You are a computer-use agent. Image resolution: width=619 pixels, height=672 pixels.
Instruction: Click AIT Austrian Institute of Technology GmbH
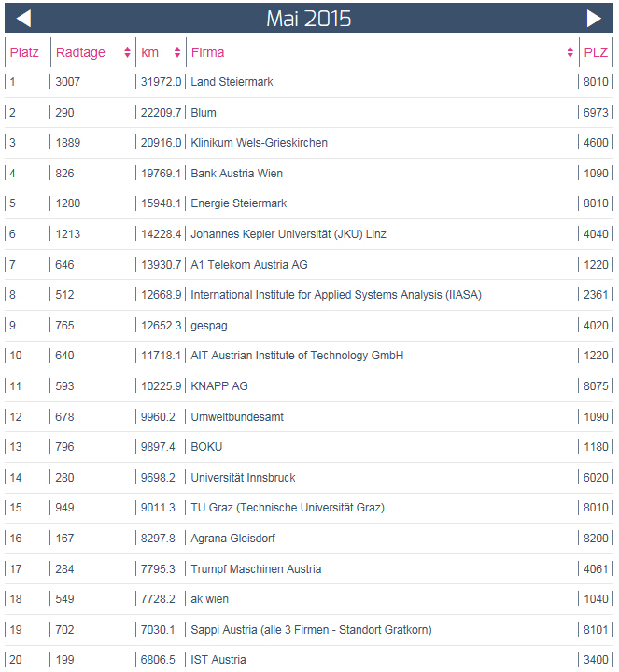(297, 356)
